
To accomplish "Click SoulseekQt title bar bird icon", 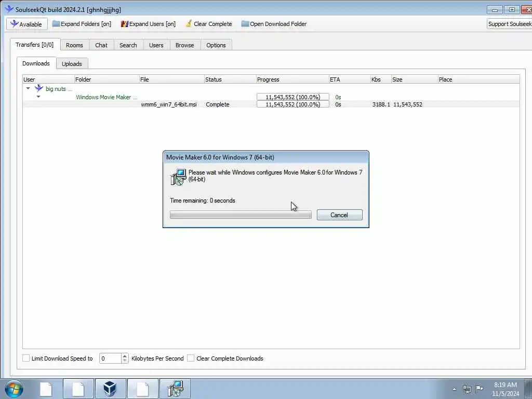I will pyautogui.click(x=9, y=9).
